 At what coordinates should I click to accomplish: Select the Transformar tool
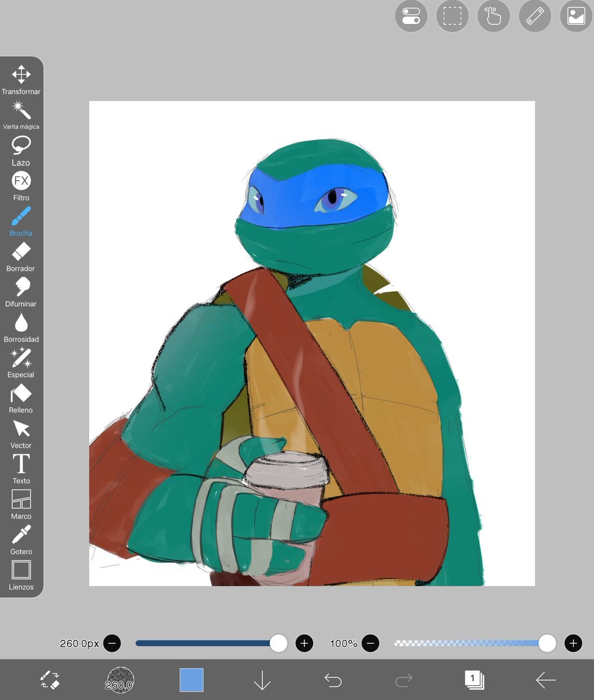[x=21, y=80]
